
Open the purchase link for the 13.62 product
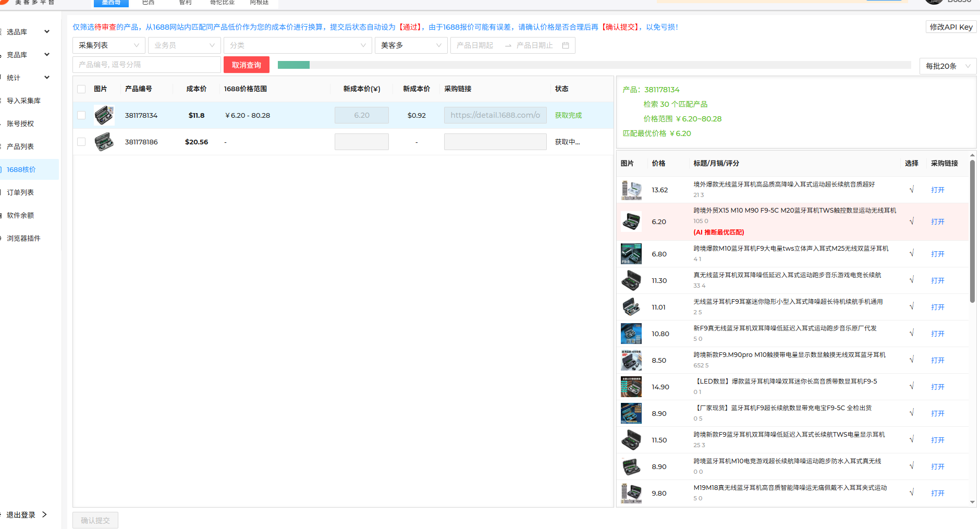938,190
